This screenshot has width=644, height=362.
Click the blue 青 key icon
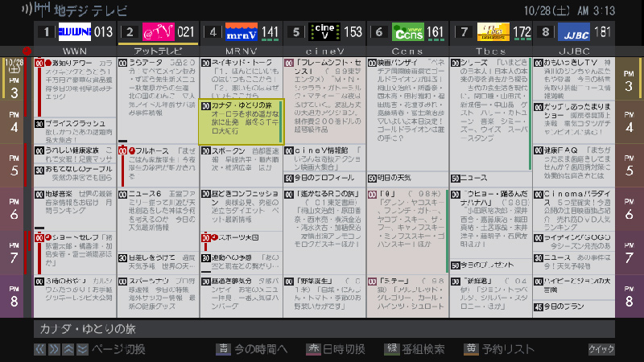223,349
